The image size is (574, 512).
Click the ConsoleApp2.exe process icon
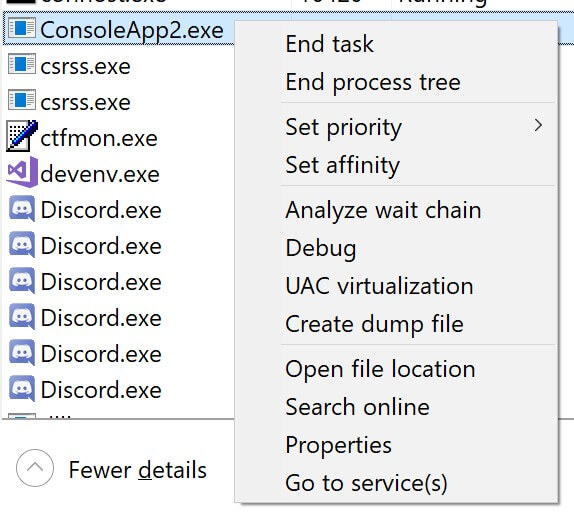coord(22,29)
